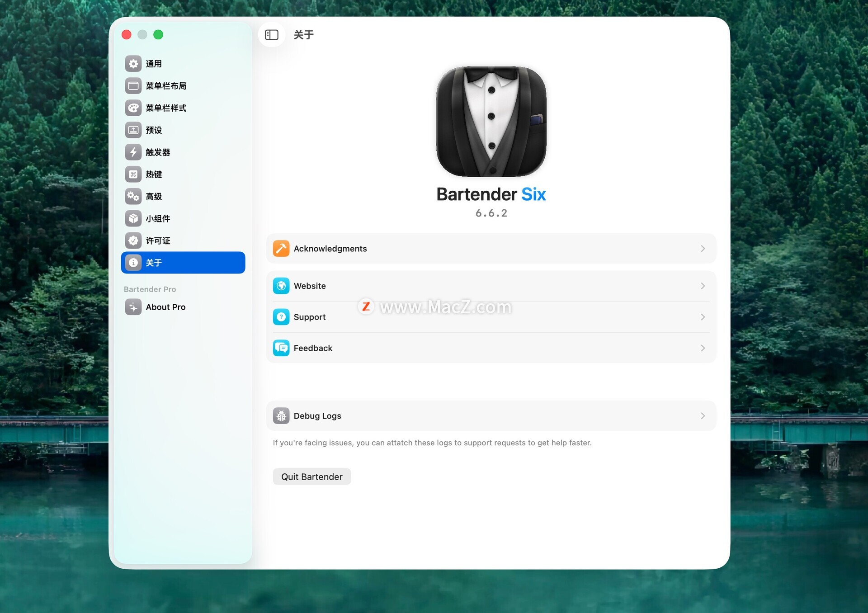Click the menu bar layout icon

point(133,86)
